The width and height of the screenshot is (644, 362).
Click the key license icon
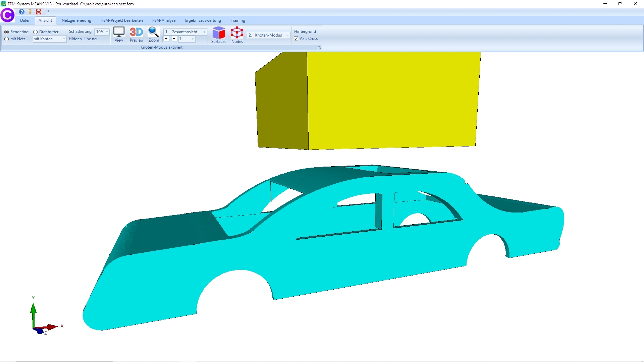(x=30, y=12)
